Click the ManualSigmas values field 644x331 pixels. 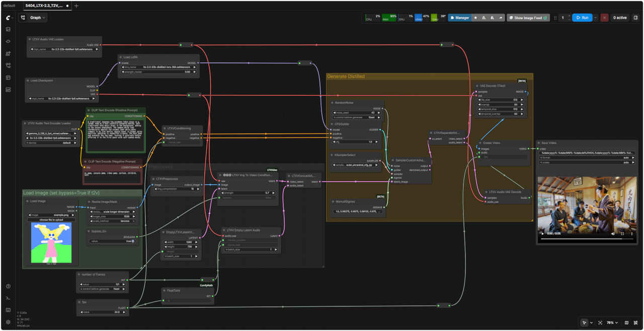coord(358,211)
